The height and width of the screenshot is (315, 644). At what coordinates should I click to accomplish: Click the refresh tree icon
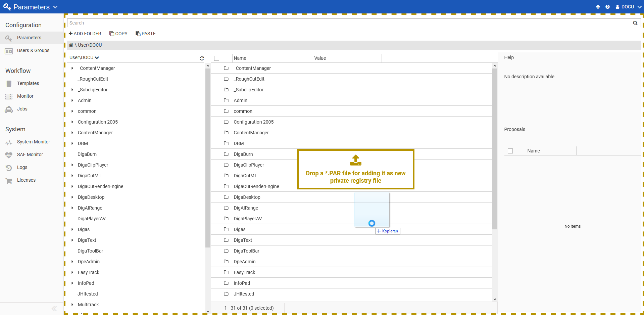(202, 58)
